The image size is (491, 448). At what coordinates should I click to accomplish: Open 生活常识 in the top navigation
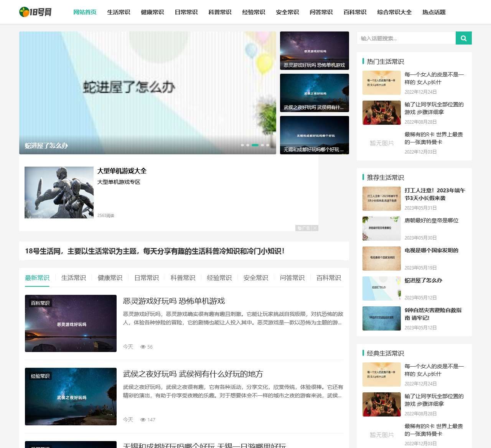click(119, 12)
